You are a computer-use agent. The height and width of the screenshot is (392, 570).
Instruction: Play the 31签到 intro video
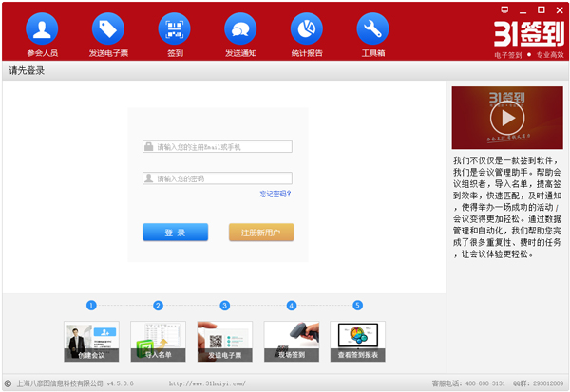tap(507, 118)
